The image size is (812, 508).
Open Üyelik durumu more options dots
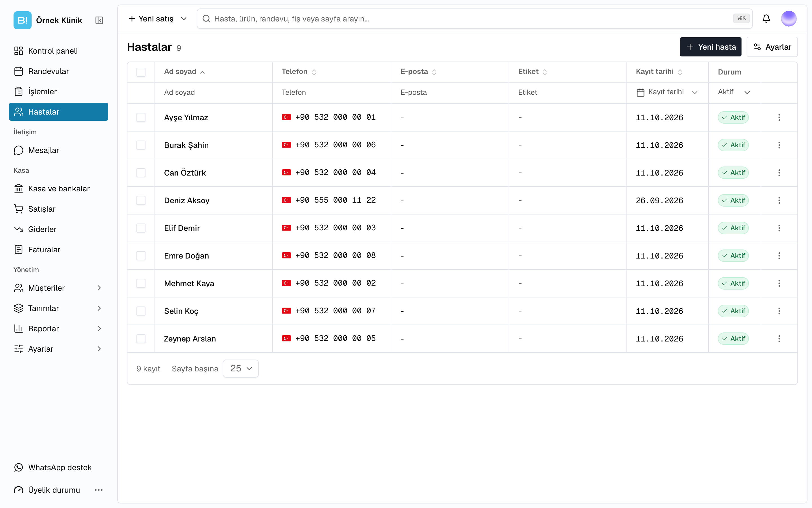click(x=99, y=490)
